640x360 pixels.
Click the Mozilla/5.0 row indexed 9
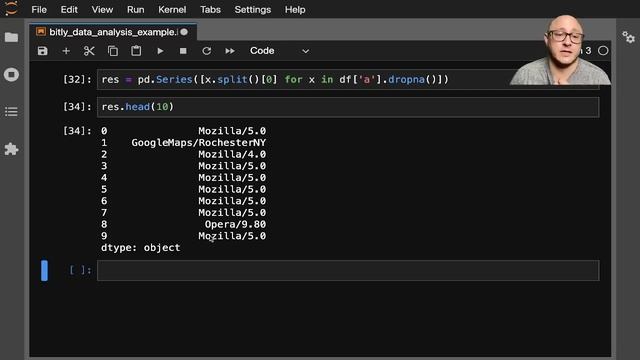click(232, 236)
